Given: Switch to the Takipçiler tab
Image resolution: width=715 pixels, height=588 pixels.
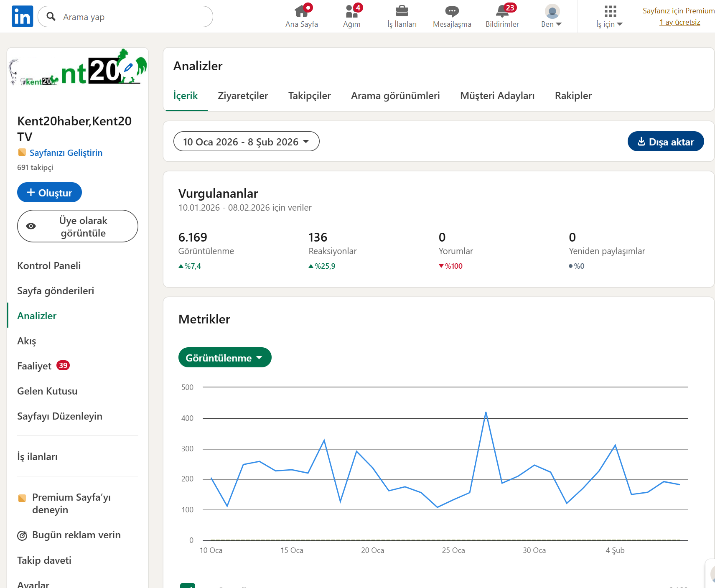Looking at the screenshot, I should (309, 96).
